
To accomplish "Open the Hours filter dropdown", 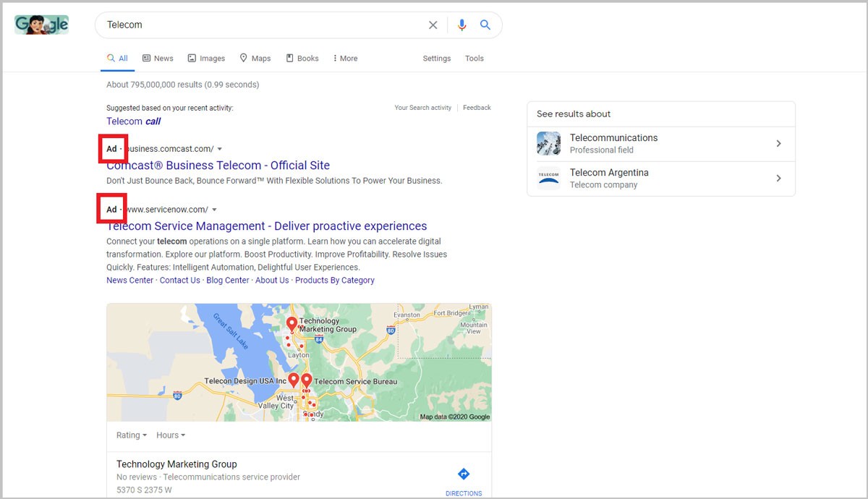I will point(171,435).
